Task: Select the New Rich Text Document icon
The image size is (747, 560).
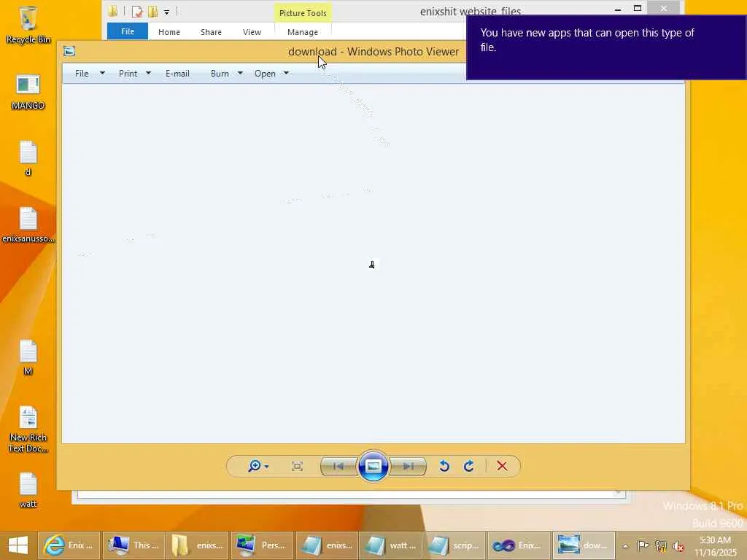Action: click(x=28, y=429)
